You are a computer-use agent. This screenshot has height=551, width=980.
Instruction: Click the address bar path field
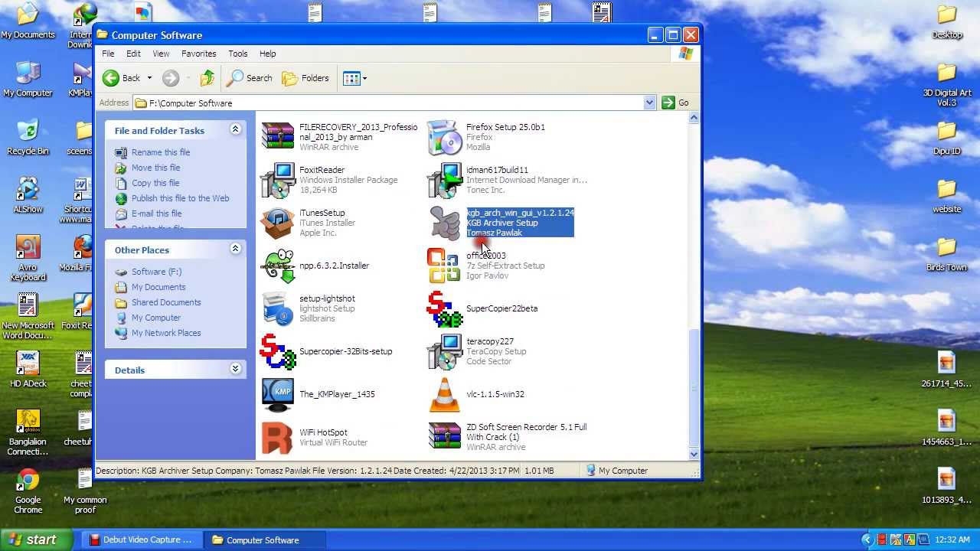coord(388,103)
